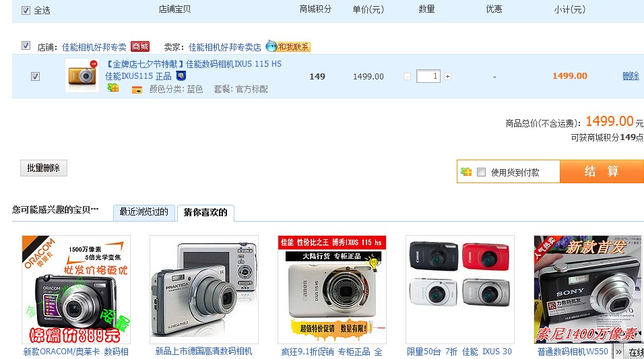Open the Canon IXUS 115 HS cart thumbnail

coord(82,75)
